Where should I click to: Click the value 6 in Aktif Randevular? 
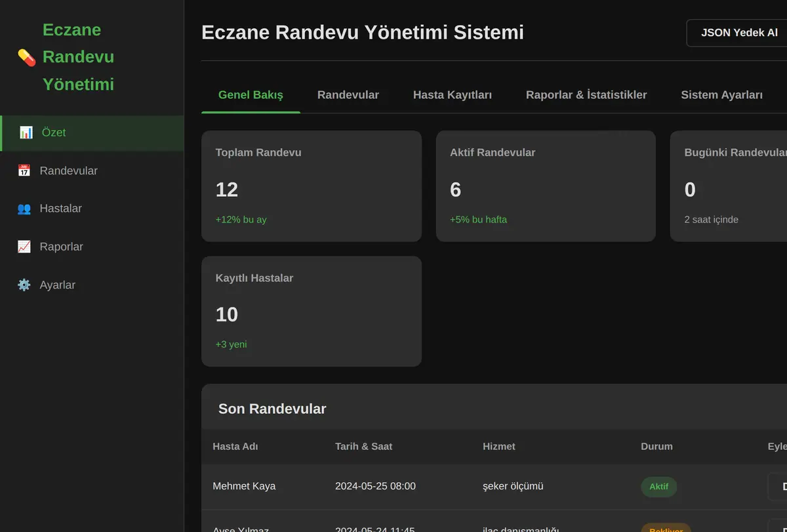point(456,190)
